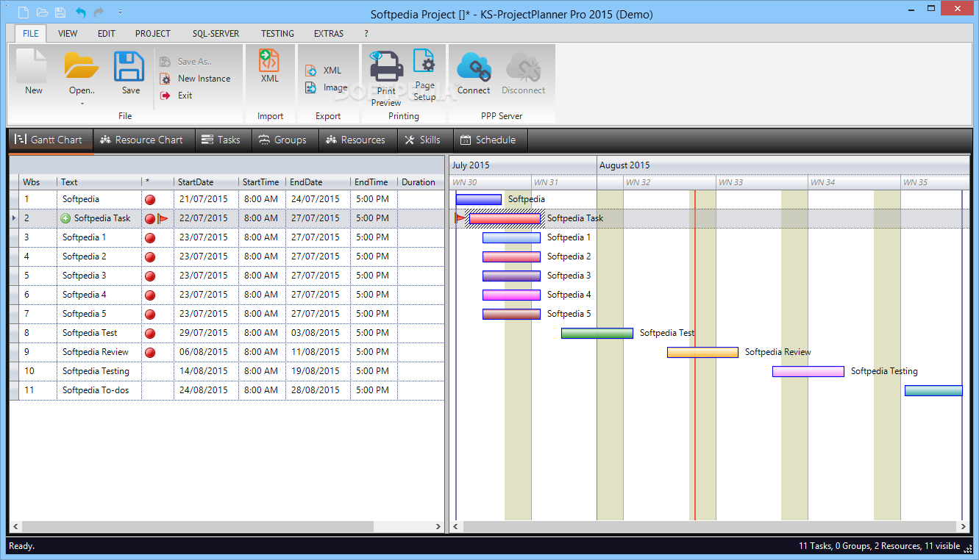Click the redo arrow in the title bar
Viewport: 979px width, 560px height.
[x=99, y=12]
